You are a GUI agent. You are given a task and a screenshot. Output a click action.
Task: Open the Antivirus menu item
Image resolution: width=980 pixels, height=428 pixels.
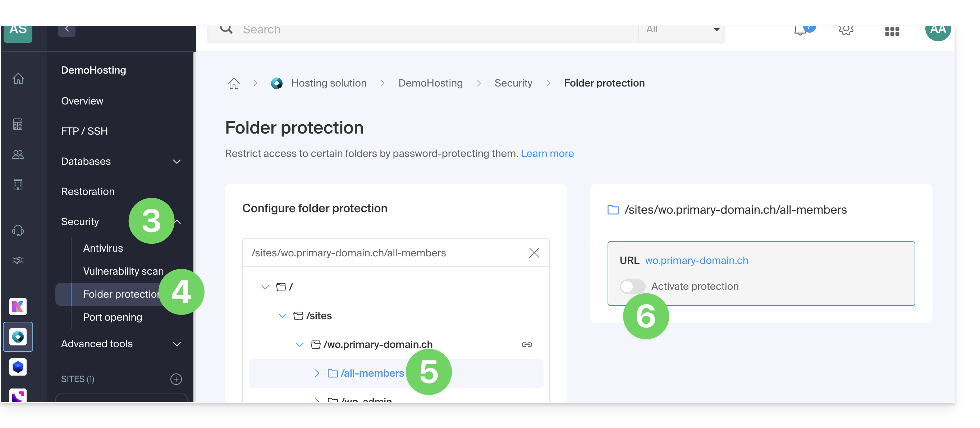[x=103, y=248]
